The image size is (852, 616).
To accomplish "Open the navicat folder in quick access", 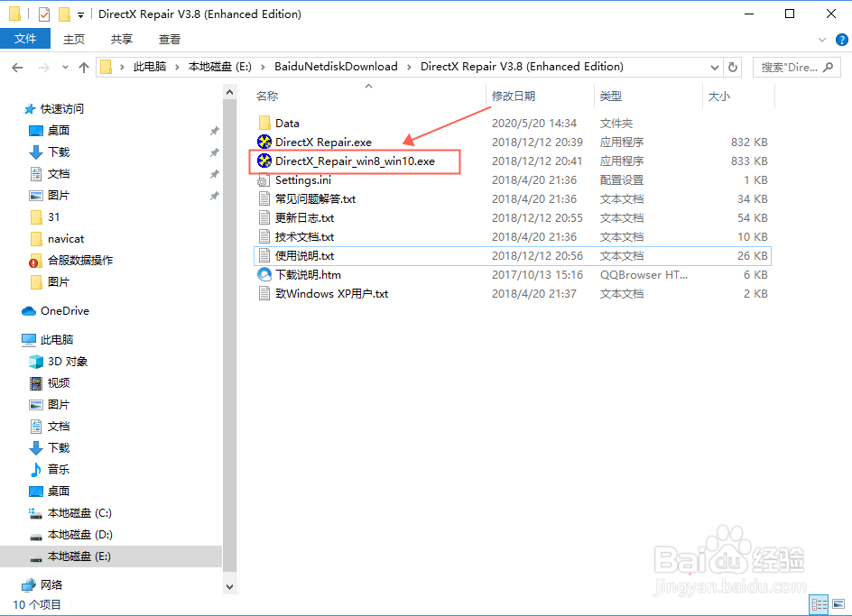I will point(66,239).
